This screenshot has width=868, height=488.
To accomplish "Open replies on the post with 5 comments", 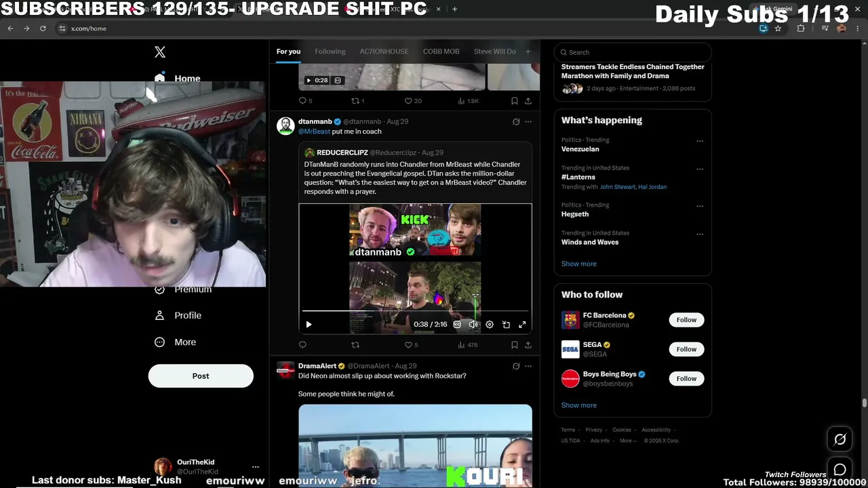I will click(x=305, y=101).
